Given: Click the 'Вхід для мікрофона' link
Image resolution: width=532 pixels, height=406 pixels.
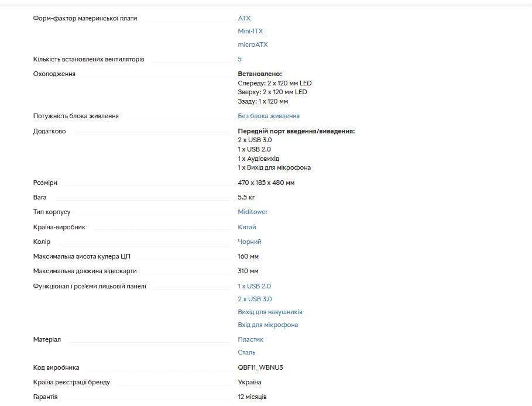Looking at the screenshot, I should pyautogui.click(x=267, y=325).
